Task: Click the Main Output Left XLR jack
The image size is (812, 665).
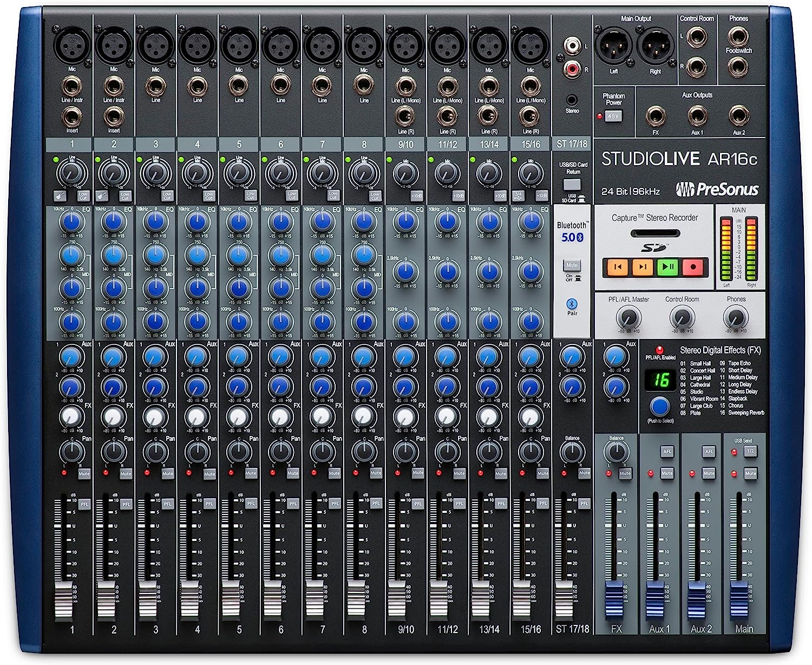Action: pyautogui.click(x=614, y=45)
